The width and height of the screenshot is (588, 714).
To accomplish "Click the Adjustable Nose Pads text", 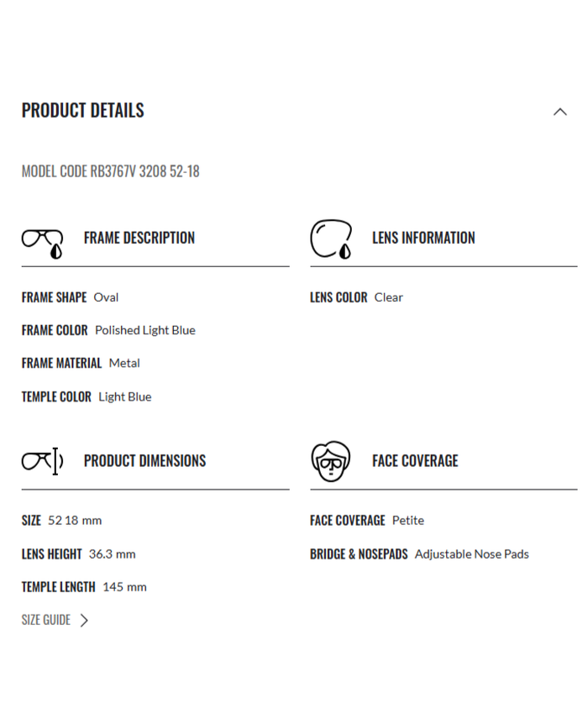I will [x=471, y=554].
